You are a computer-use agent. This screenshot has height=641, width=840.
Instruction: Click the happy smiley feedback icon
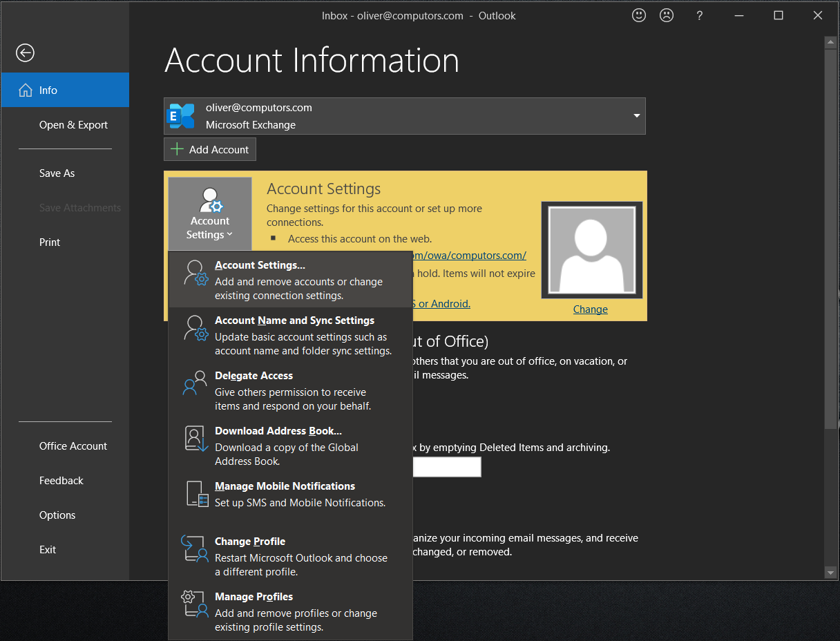click(x=639, y=15)
